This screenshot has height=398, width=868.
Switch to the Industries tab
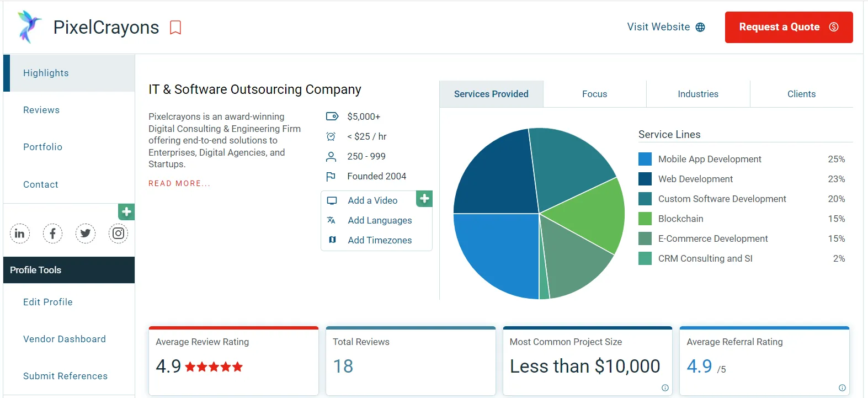(697, 94)
